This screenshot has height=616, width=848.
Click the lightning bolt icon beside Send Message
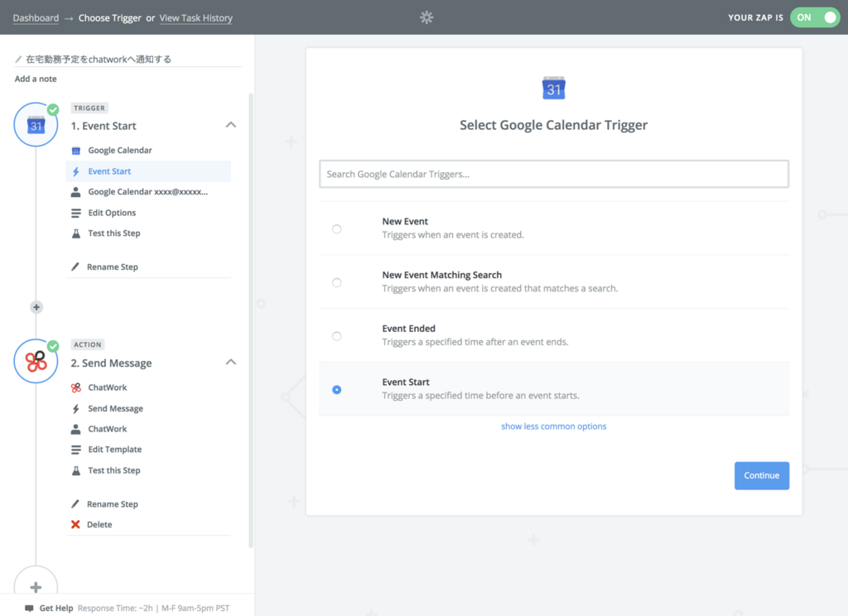pos(76,409)
